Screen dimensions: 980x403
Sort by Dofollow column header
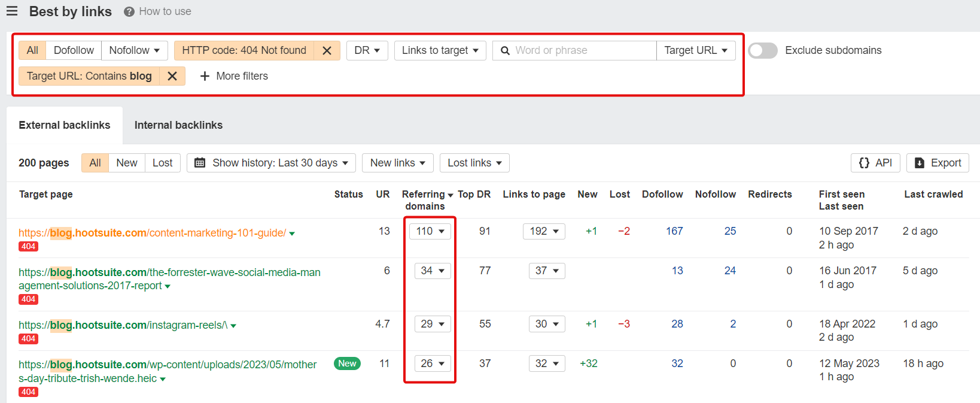(x=662, y=194)
